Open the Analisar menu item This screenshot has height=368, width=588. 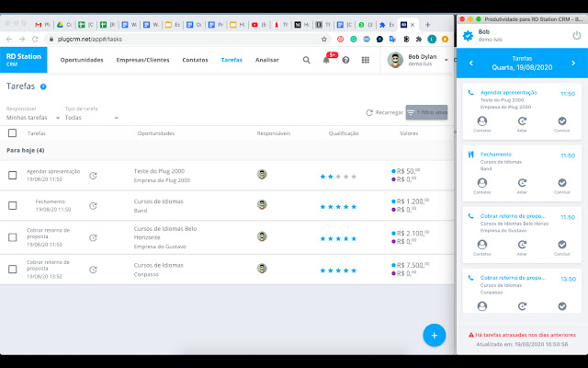point(267,60)
